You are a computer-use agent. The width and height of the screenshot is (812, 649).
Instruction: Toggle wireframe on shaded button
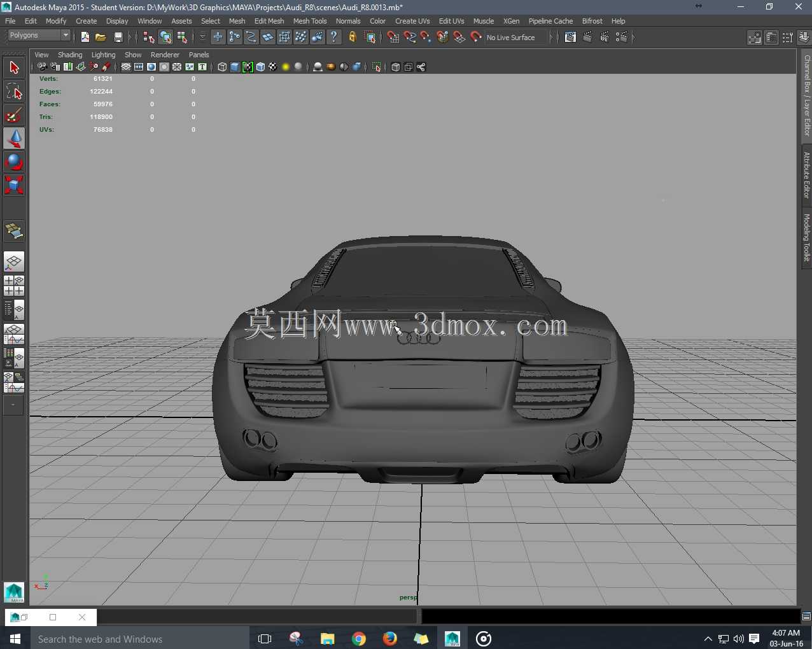260,67
